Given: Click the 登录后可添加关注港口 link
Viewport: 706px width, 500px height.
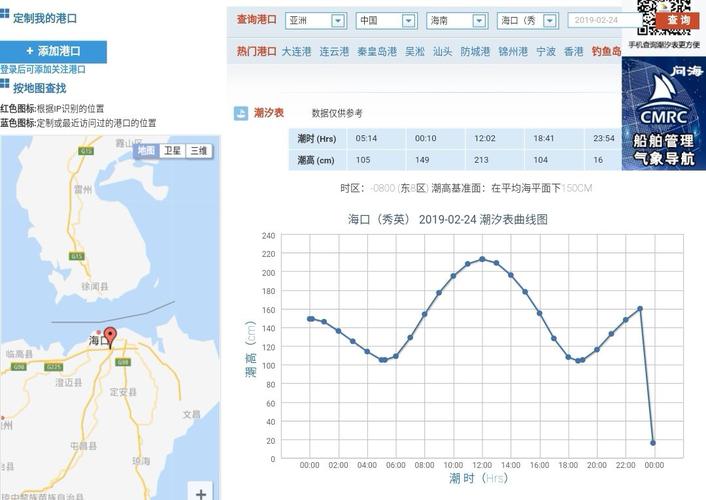Looking at the screenshot, I should tap(43, 69).
